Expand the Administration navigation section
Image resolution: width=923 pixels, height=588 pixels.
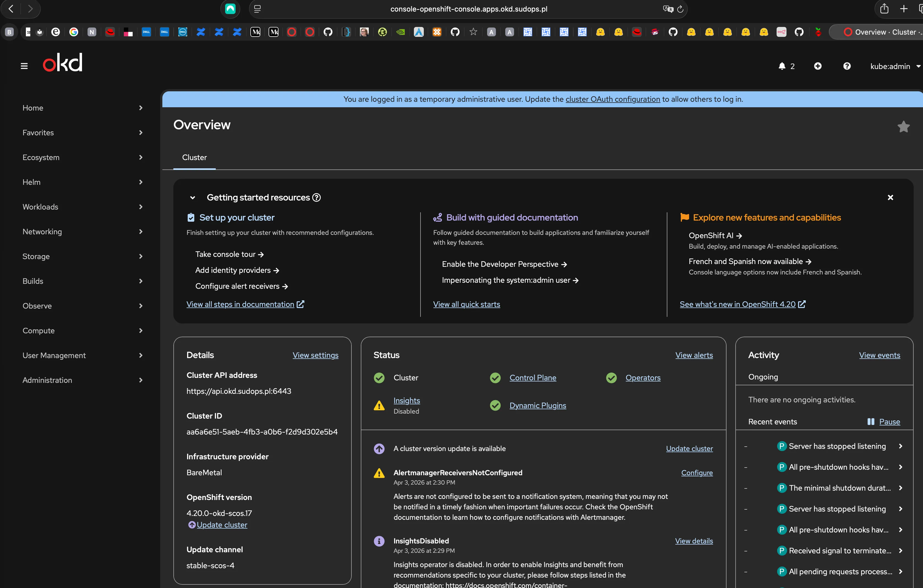[82, 380]
